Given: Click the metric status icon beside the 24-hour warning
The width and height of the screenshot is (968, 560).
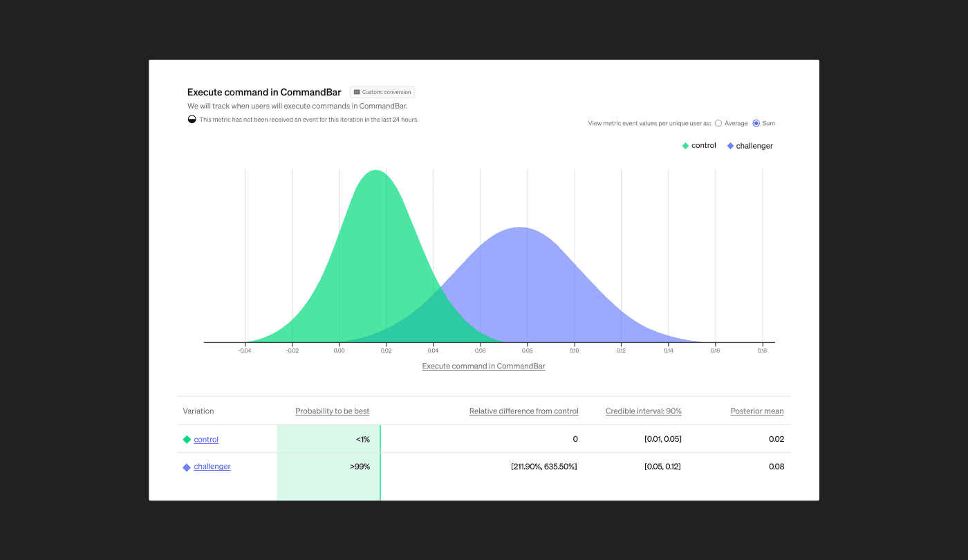Looking at the screenshot, I should point(192,119).
